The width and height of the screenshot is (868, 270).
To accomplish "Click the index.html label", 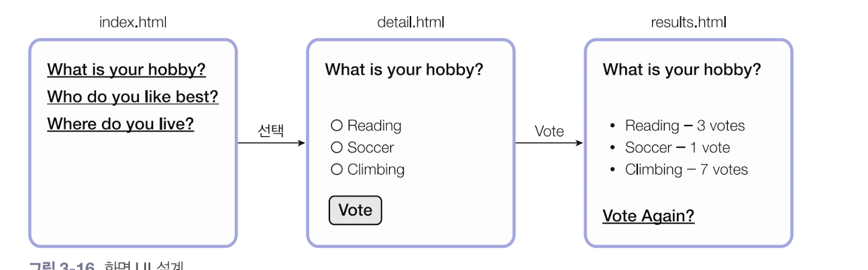I will pos(133,22).
